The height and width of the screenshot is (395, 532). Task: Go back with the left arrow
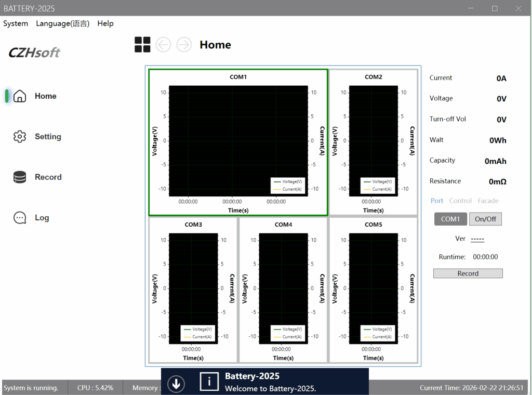click(163, 45)
